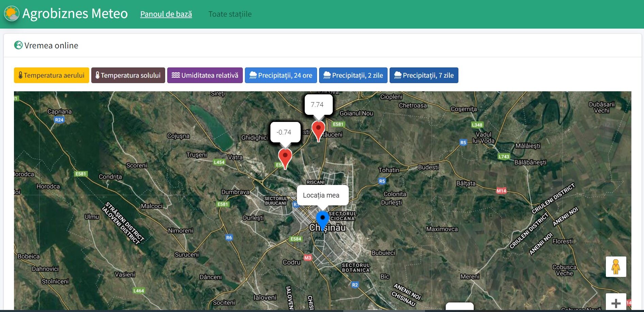The width and height of the screenshot is (644, 312).
Task: Select Umiditatea relativă button
Action: click(x=205, y=75)
